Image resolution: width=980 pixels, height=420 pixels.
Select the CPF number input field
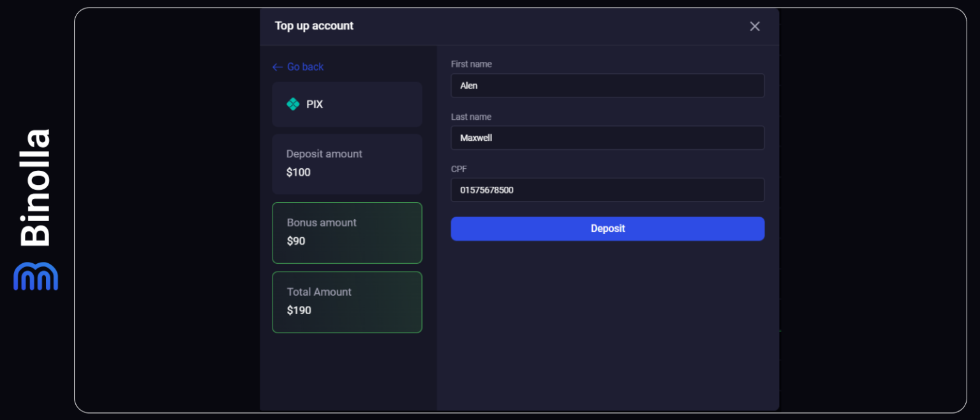607,190
